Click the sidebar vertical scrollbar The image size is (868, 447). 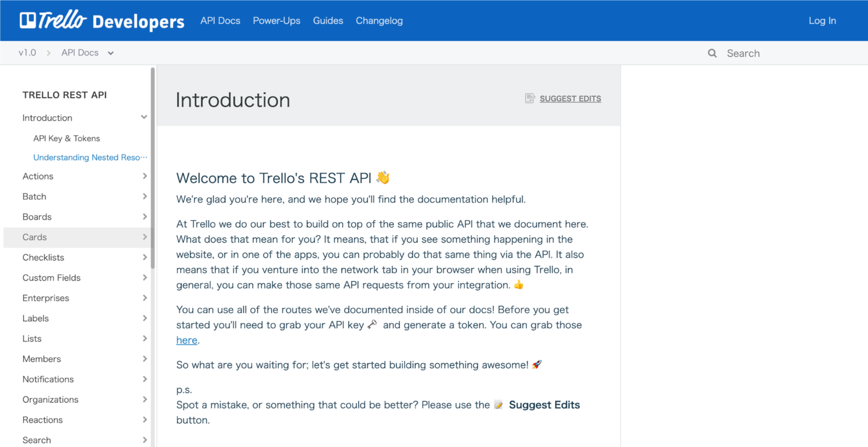[153, 168]
